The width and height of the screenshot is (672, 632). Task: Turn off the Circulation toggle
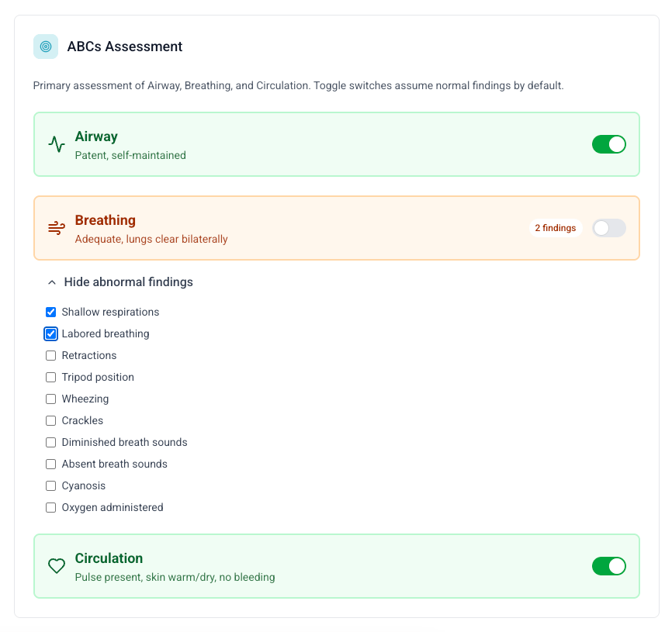point(609,566)
